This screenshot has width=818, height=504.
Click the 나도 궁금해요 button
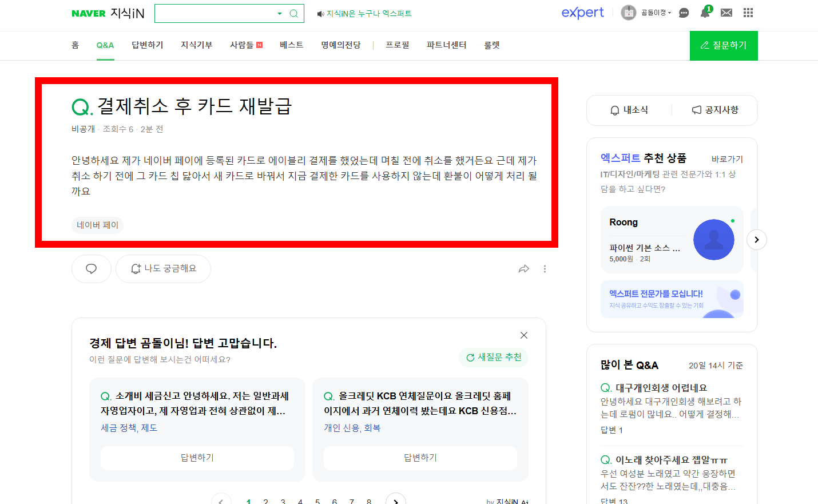pyautogui.click(x=164, y=269)
